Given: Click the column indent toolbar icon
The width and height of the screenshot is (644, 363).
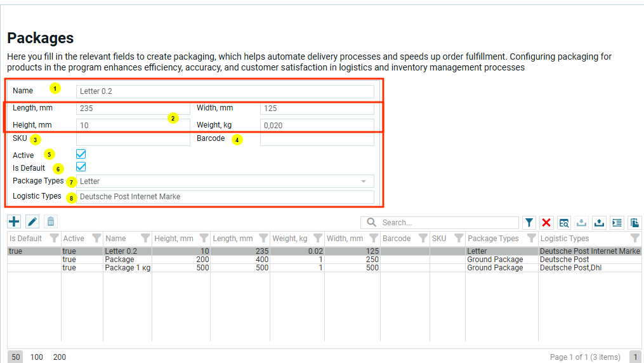Looking at the screenshot, I should pos(617,223).
